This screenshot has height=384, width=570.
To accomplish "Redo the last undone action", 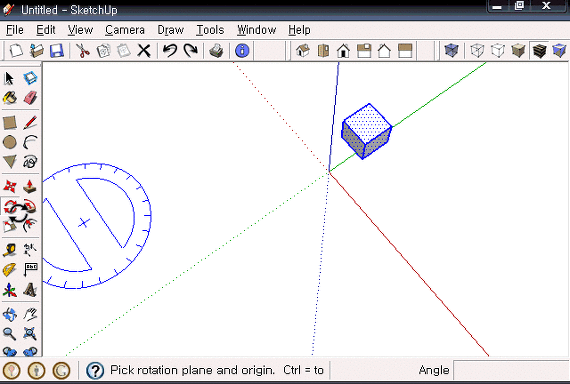I will tap(190, 51).
